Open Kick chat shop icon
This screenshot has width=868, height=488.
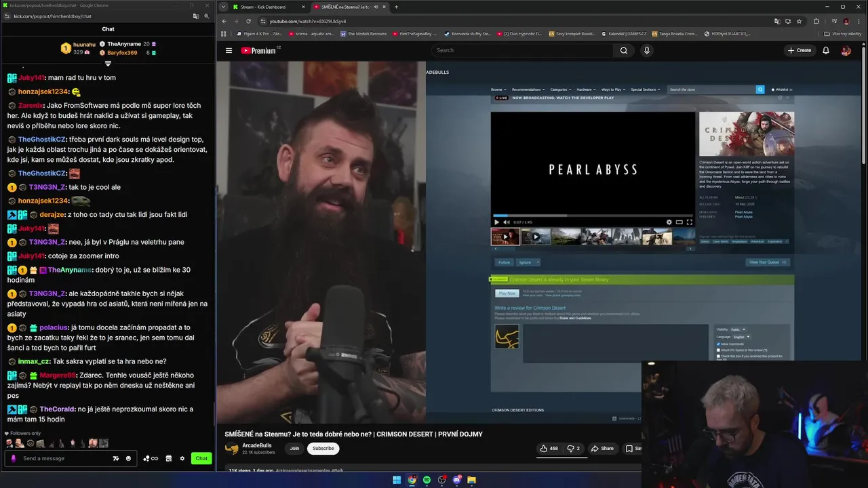pyautogui.click(x=169, y=458)
